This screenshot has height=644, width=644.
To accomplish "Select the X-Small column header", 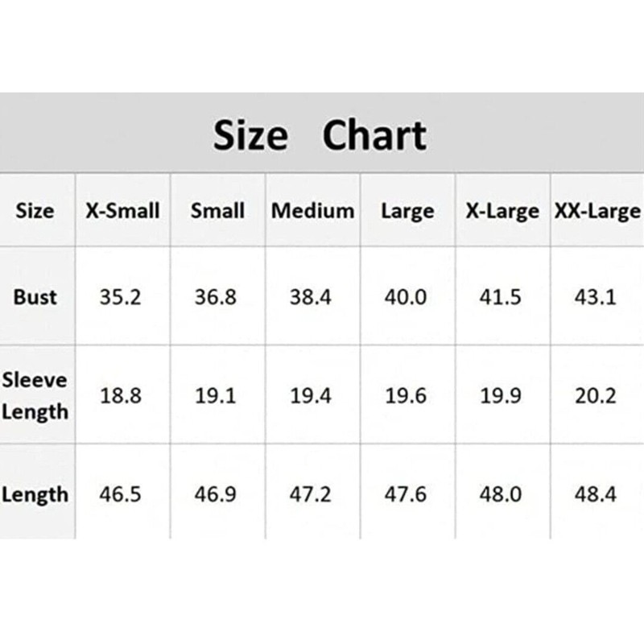I will [123, 211].
